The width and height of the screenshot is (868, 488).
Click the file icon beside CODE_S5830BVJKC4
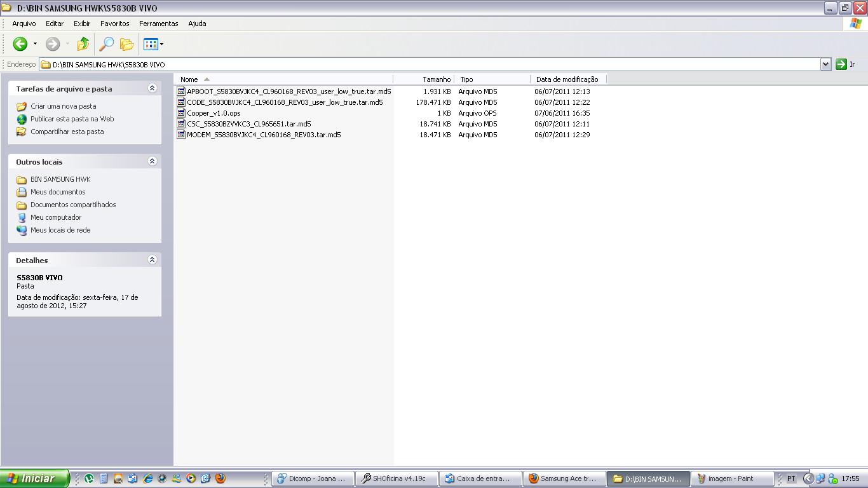(181, 102)
